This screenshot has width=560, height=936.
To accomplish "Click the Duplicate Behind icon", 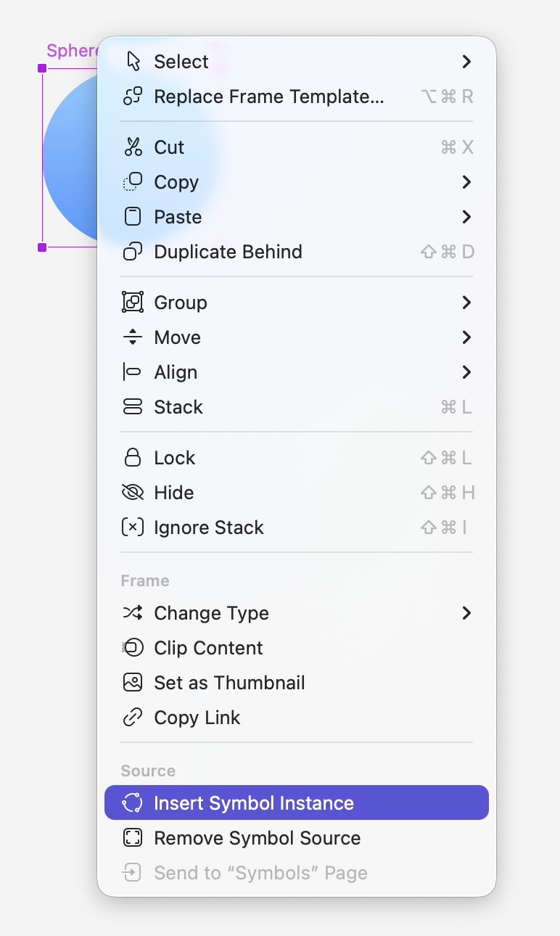I will (133, 252).
